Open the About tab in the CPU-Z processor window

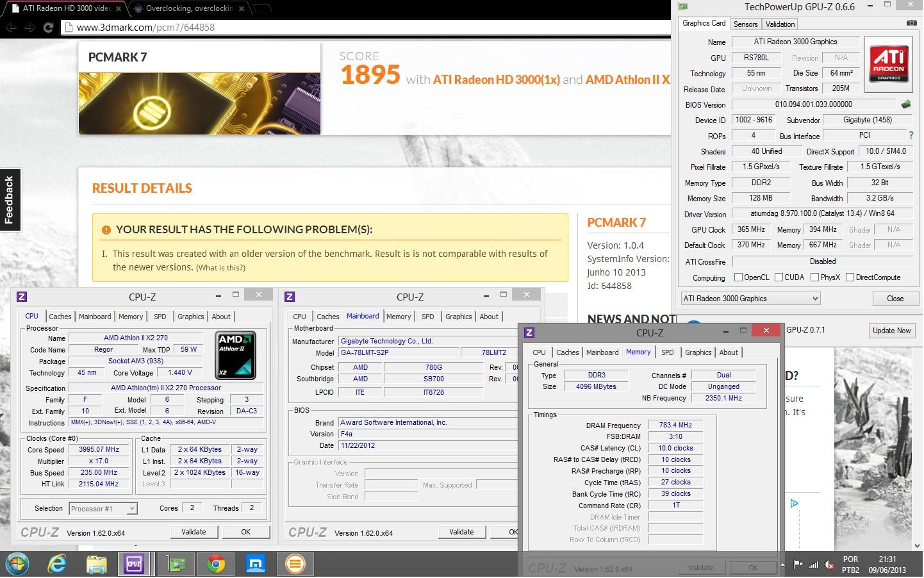(221, 317)
